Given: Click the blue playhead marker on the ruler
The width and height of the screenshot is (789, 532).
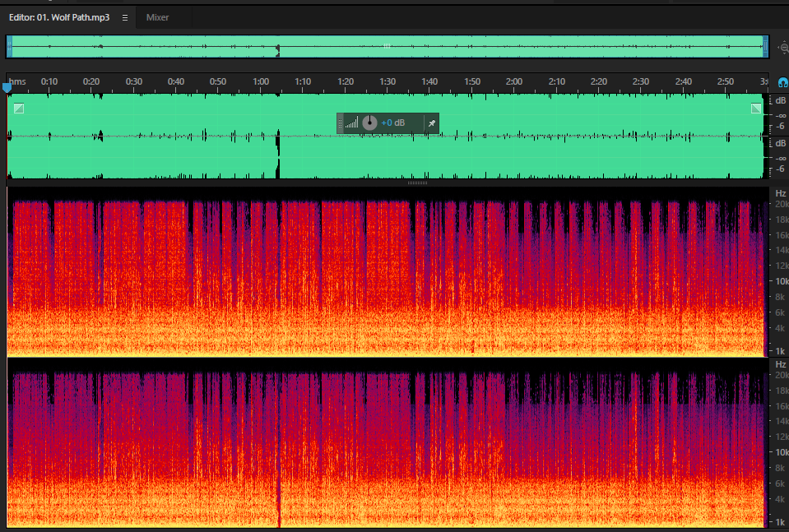Looking at the screenshot, I should pos(7,88).
